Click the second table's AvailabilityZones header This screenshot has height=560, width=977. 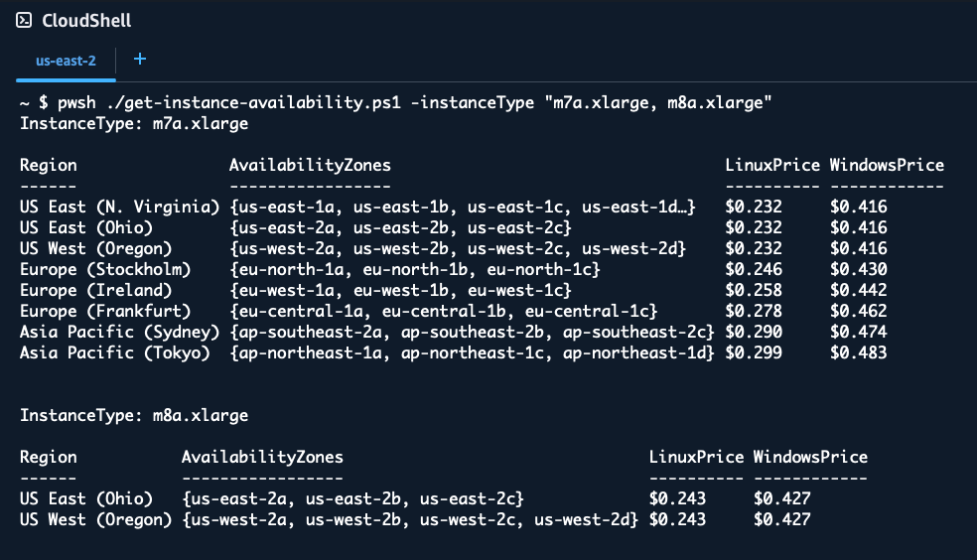262,457
